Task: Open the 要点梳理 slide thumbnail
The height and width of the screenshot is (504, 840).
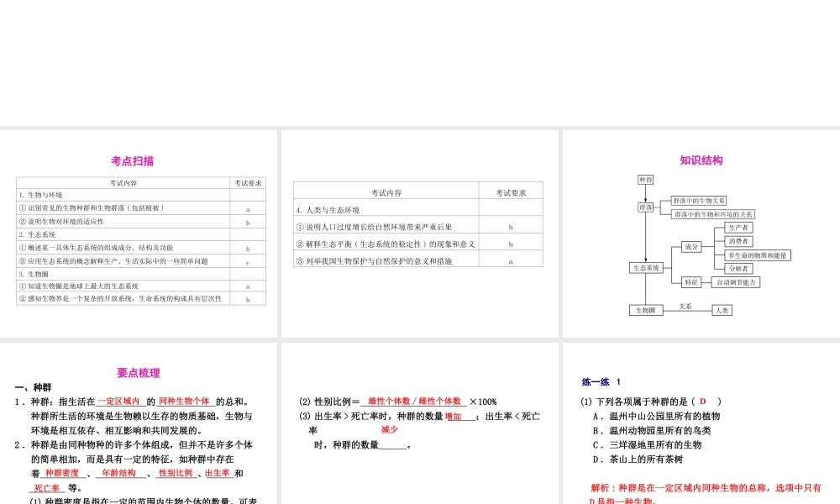Action: [139, 423]
